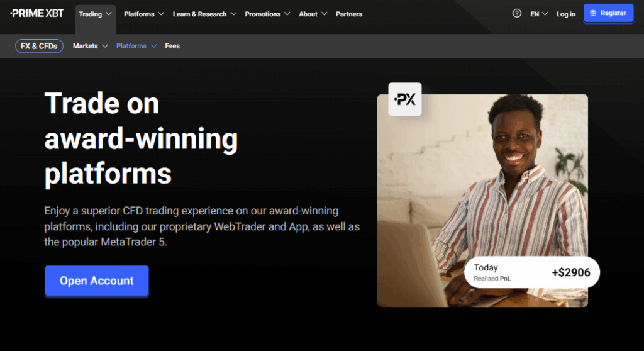Expand the Markets submenu
This screenshot has height=351, width=644.
click(91, 46)
